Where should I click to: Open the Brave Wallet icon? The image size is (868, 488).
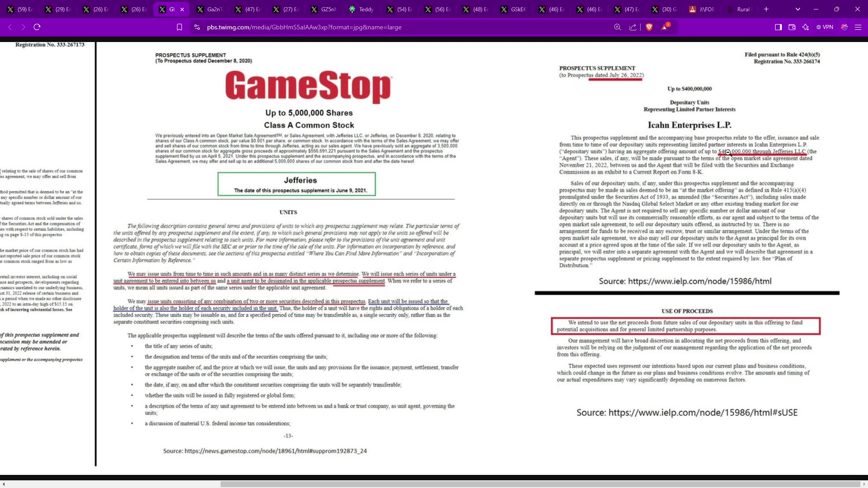(x=792, y=27)
